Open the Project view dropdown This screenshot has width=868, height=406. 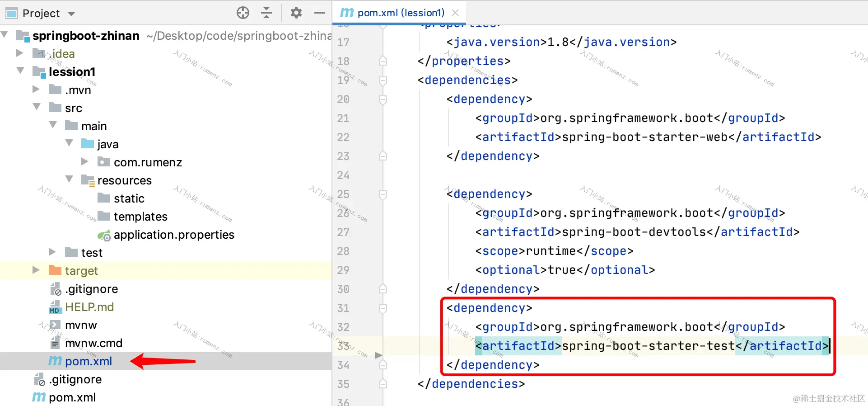click(71, 14)
